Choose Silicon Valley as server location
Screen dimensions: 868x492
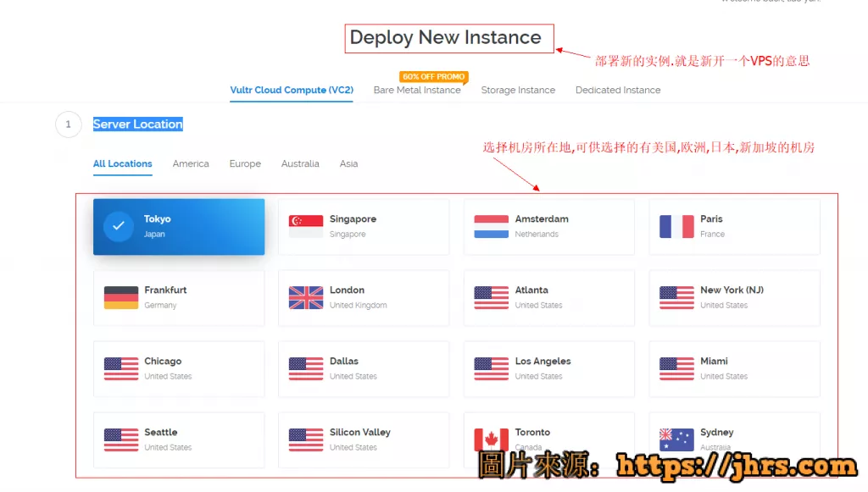pos(364,440)
